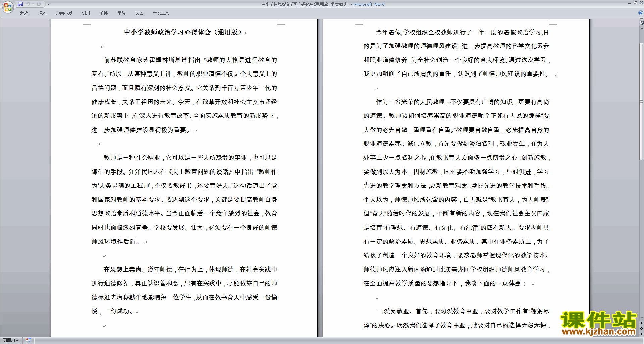Minimize the Word window
Viewport: 644px width, 344px height.
pos(629,3)
